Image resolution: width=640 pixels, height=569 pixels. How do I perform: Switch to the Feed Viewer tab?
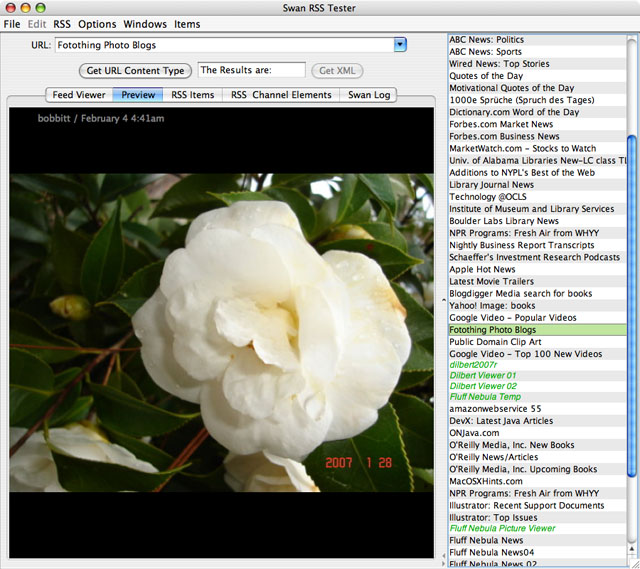pyautogui.click(x=79, y=96)
